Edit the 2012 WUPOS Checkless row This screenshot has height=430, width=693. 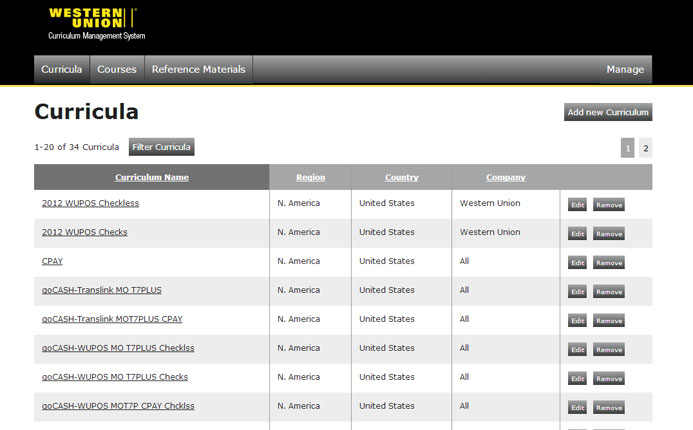pyautogui.click(x=577, y=205)
